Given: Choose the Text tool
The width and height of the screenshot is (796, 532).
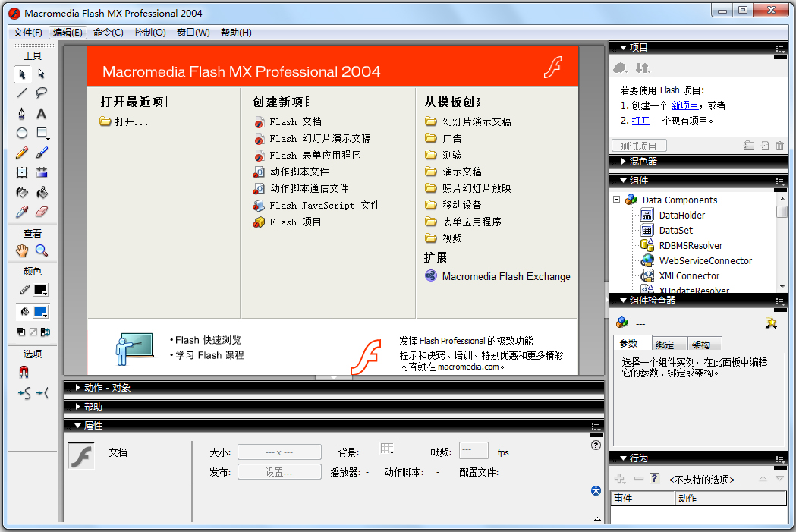Looking at the screenshot, I should pyautogui.click(x=42, y=113).
